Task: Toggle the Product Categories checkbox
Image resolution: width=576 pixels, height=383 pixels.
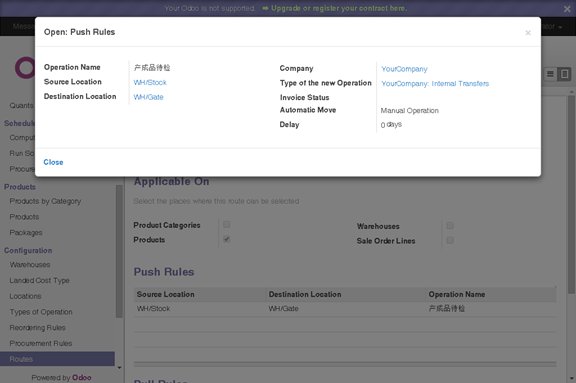Action: pos(227,224)
